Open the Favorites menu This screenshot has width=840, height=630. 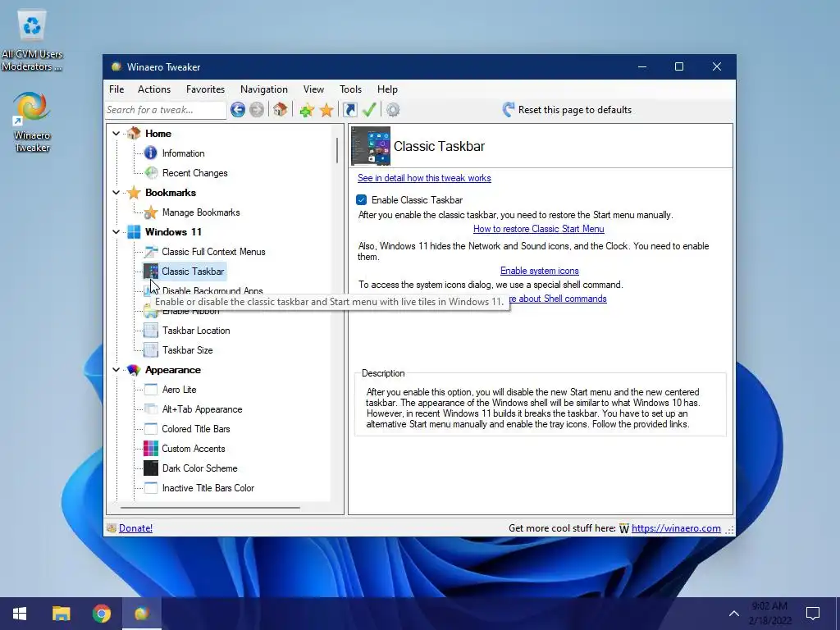(x=205, y=89)
